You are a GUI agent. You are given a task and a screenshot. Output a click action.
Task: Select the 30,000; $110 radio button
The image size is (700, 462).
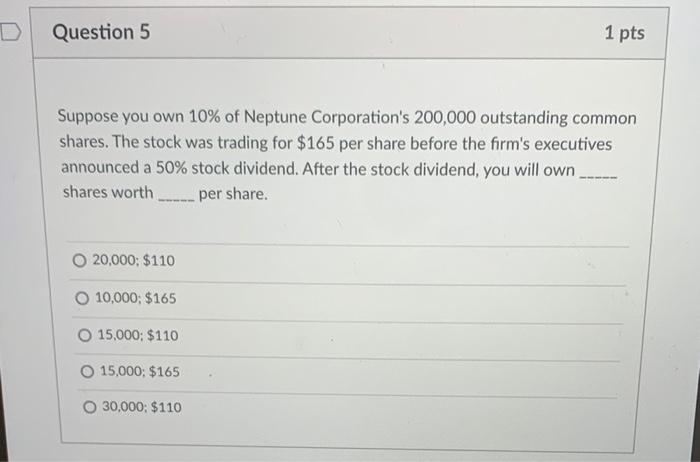click(x=89, y=408)
